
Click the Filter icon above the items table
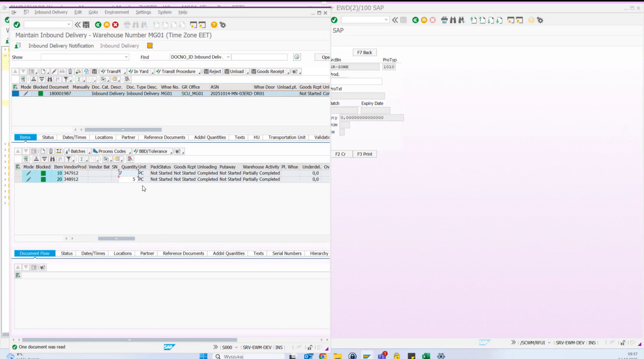69,159
